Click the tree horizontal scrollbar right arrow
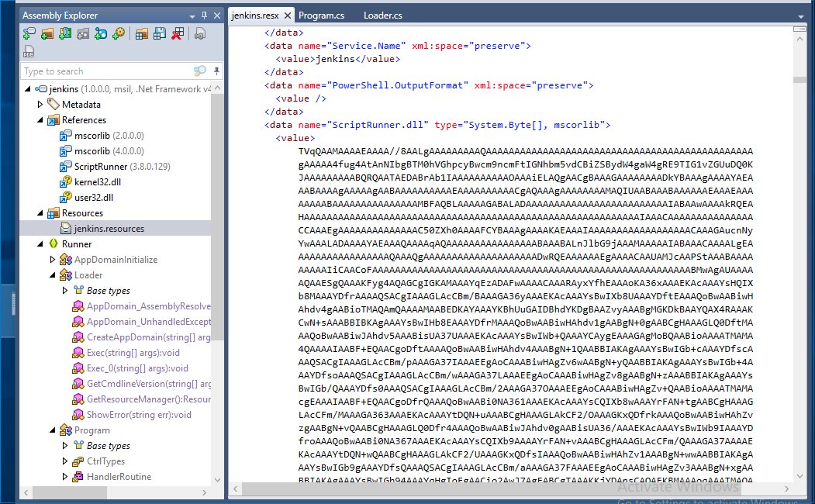This screenshot has height=504, width=815. [x=204, y=492]
